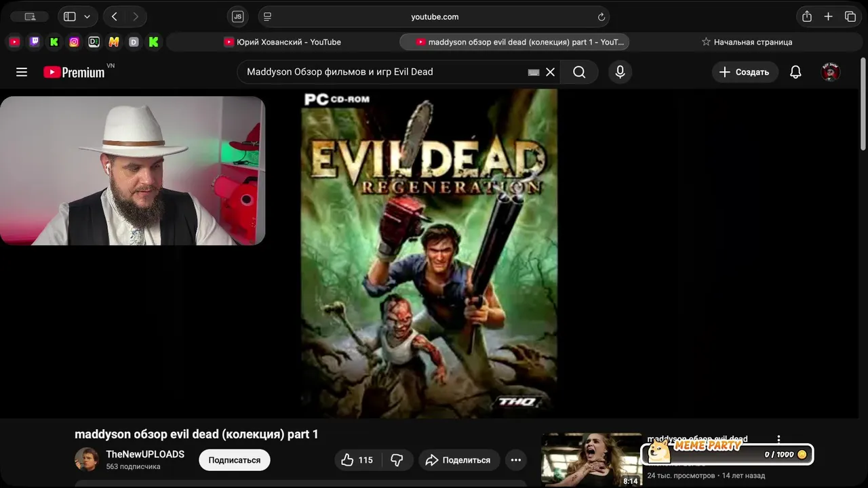The height and width of the screenshot is (488, 868).
Task: Open the recommended video thumbnail 8:14
Action: (x=591, y=460)
